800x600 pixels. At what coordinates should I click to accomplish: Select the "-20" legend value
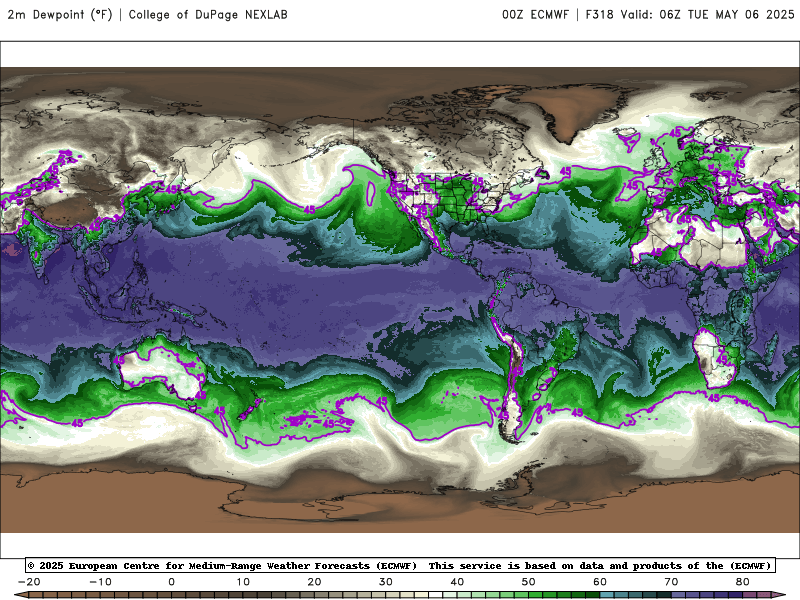[29, 582]
